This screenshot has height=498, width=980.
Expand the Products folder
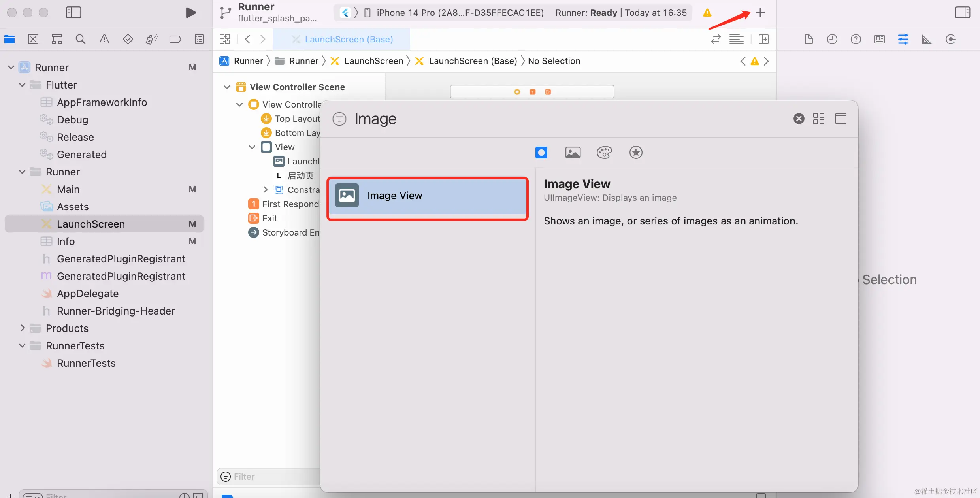[23, 328]
